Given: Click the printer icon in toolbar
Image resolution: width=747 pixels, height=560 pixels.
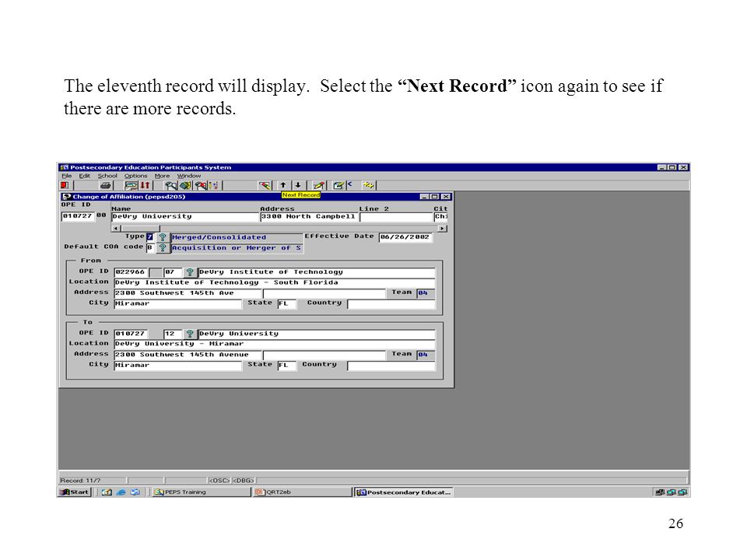Looking at the screenshot, I should (106, 185).
